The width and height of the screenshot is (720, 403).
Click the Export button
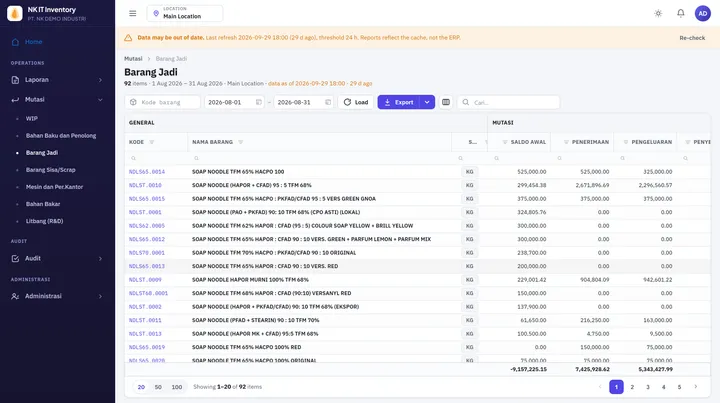(399, 102)
